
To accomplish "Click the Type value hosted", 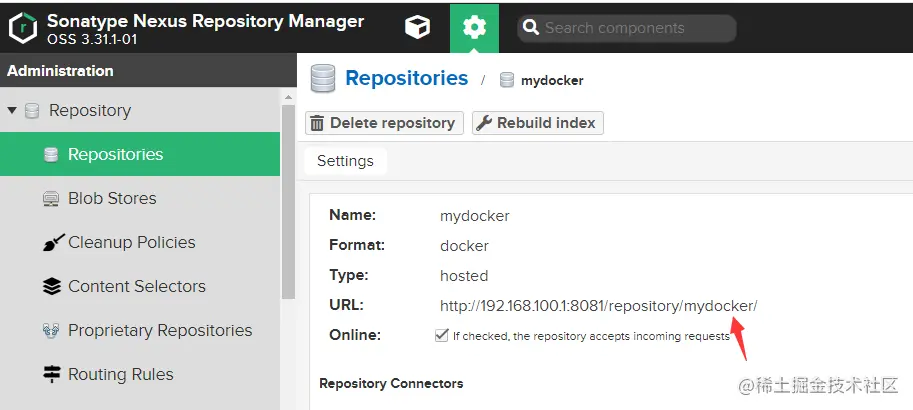I will (x=463, y=275).
